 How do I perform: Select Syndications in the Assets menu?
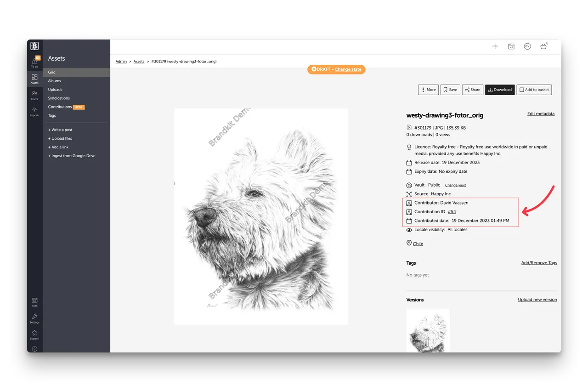coord(59,98)
